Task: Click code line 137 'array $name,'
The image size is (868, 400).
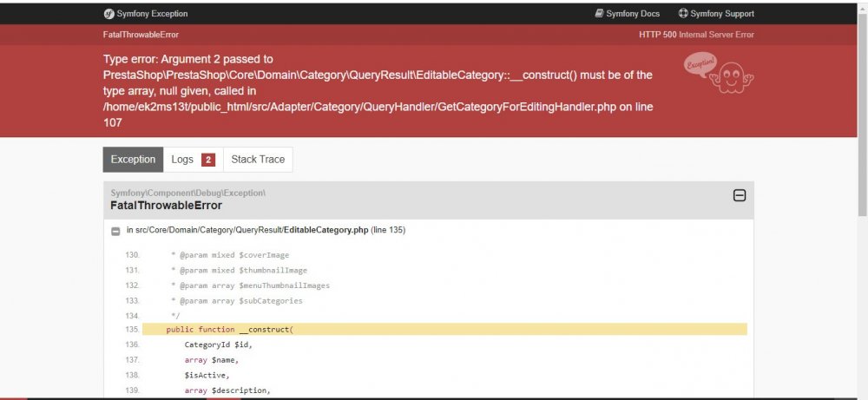Action: (x=212, y=360)
